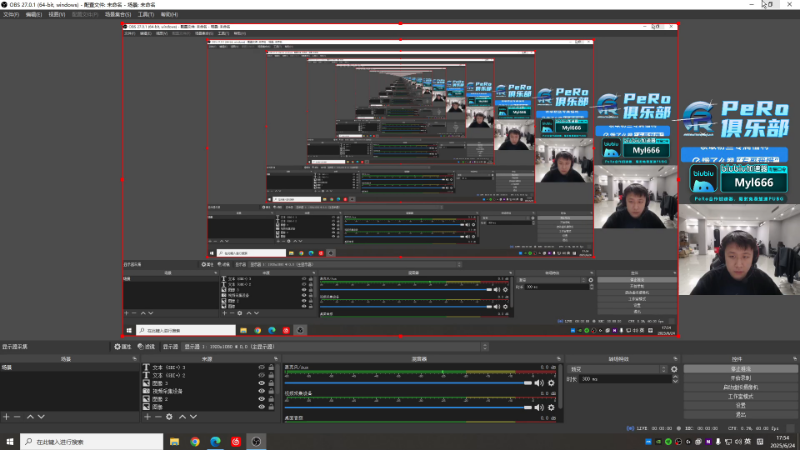Remove the selected source with the minus button

coord(158,417)
